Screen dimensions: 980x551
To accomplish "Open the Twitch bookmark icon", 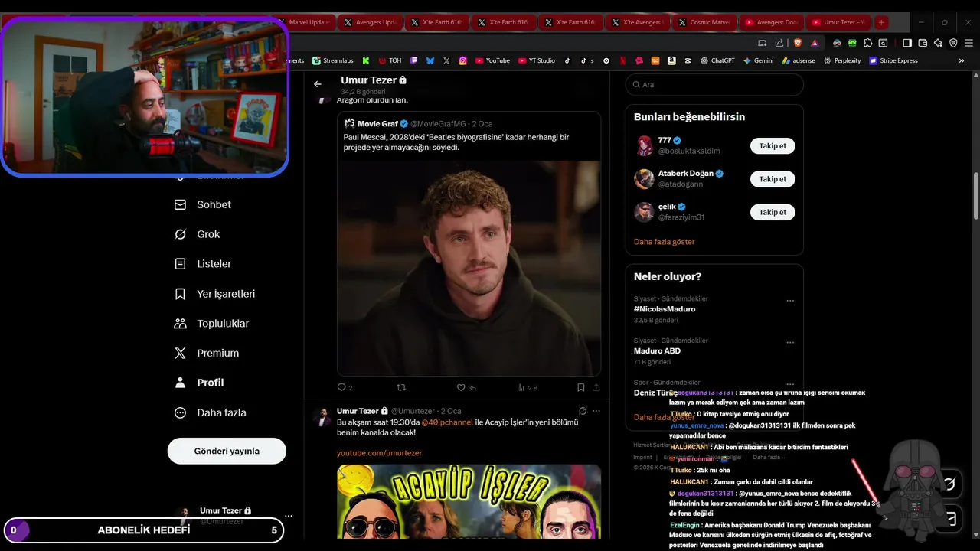I will pyautogui.click(x=413, y=60).
